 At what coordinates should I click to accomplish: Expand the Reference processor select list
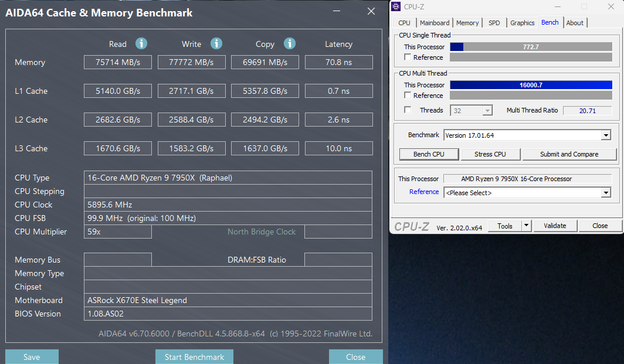(x=606, y=193)
